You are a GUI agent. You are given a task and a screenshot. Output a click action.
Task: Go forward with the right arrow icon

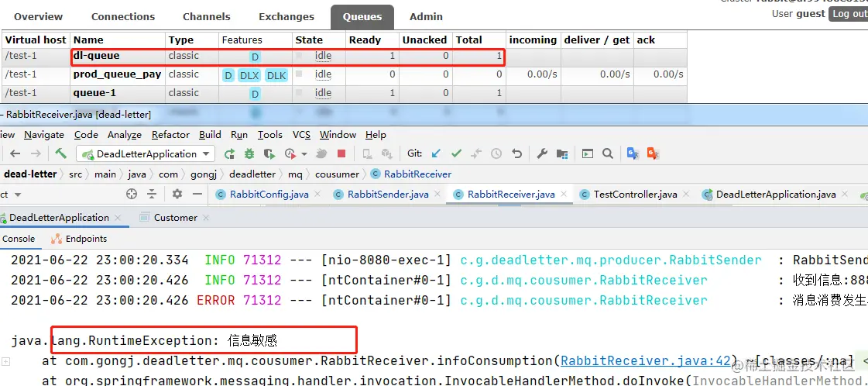[36, 153]
